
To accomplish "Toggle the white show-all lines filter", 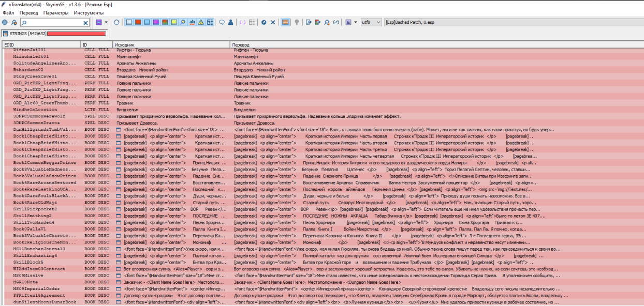I will click(129, 22).
